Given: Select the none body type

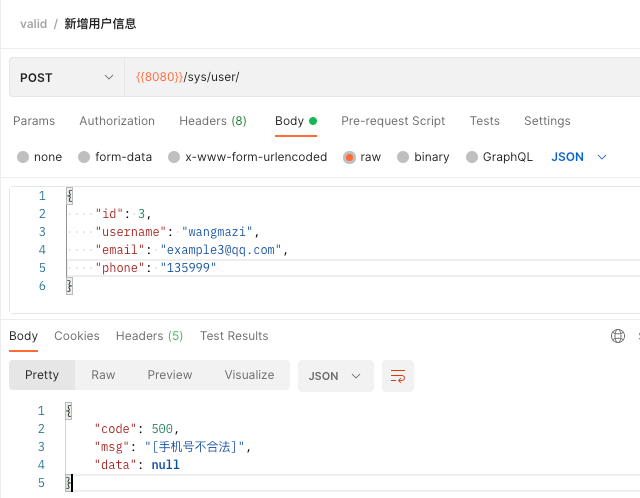Looking at the screenshot, I should click(40, 157).
